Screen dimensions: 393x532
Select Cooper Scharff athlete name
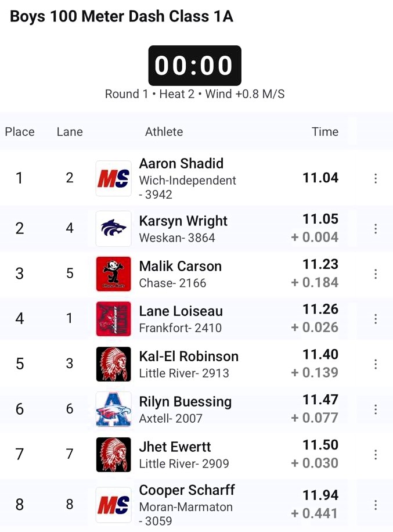click(x=187, y=490)
